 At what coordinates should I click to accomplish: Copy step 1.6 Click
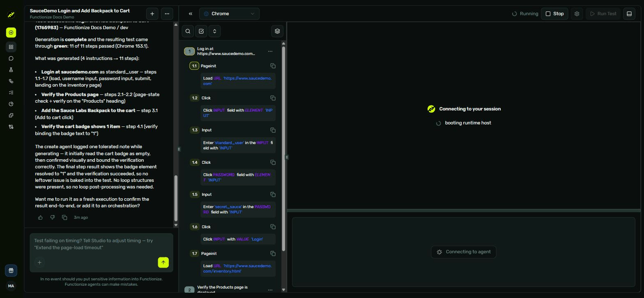(x=273, y=227)
